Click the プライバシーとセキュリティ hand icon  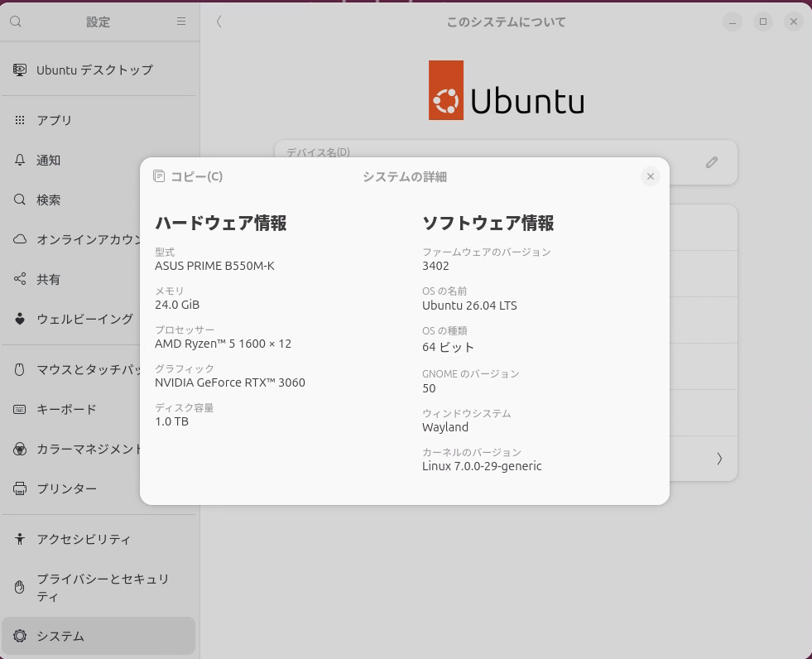point(20,587)
